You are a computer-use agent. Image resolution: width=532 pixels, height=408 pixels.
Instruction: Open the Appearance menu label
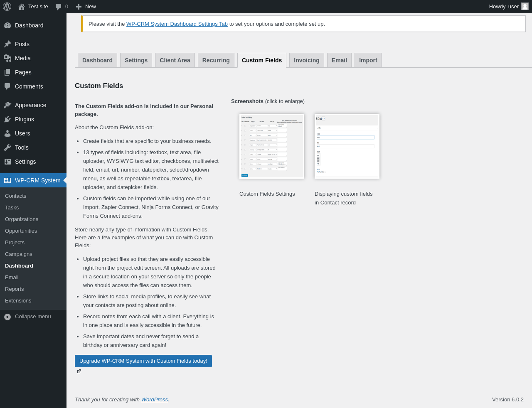click(31, 105)
